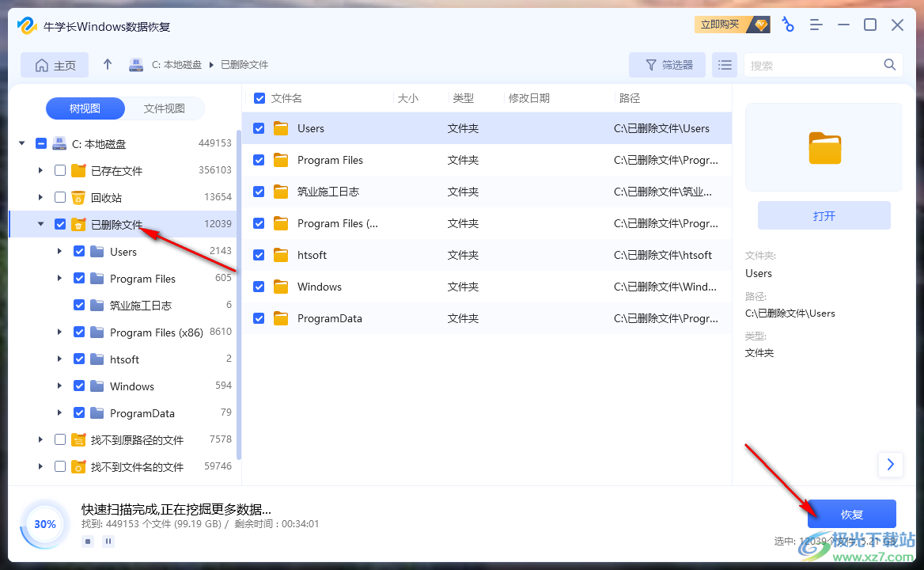The width and height of the screenshot is (924, 570).
Task: Click the 打开 button in preview panel
Action: coord(824,216)
